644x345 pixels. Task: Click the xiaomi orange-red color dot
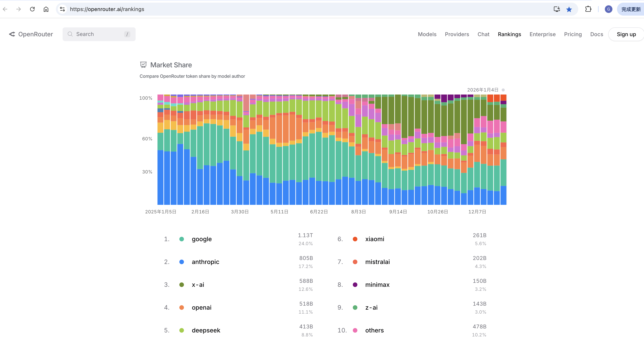point(355,239)
